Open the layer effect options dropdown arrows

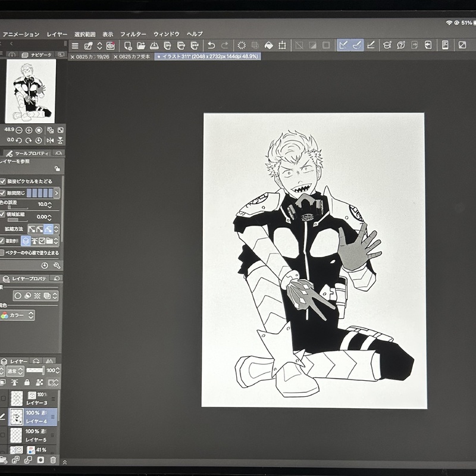tap(55, 296)
